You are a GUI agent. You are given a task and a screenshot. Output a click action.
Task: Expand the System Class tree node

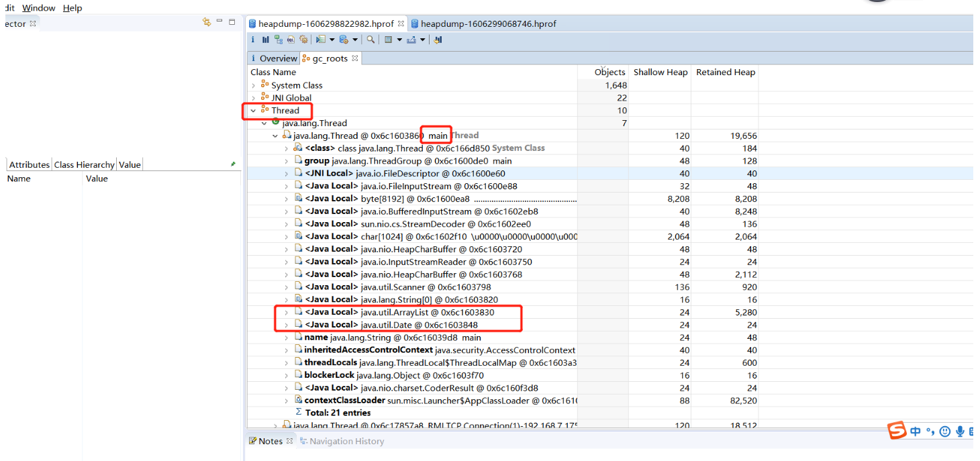coord(253,85)
